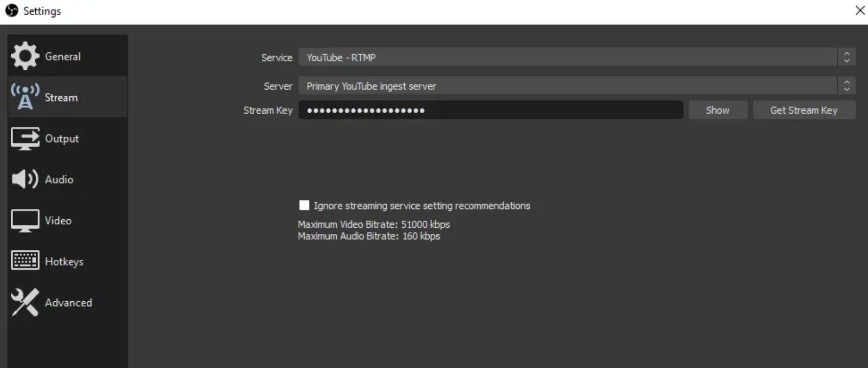The height and width of the screenshot is (368, 868).
Task: Click the Settings window title text
Action: [42, 11]
